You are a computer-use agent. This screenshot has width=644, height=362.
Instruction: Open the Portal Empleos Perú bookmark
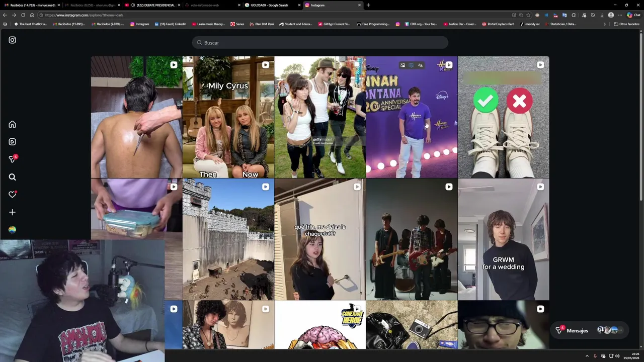(498, 24)
